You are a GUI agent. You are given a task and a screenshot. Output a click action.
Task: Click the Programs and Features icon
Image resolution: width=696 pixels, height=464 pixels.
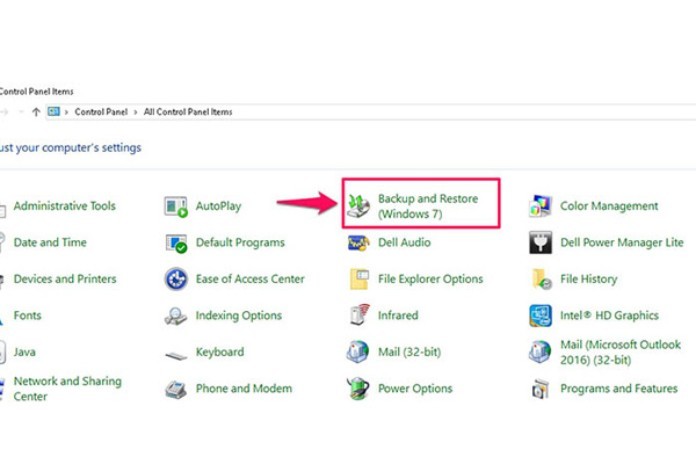[x=540, y=389]
